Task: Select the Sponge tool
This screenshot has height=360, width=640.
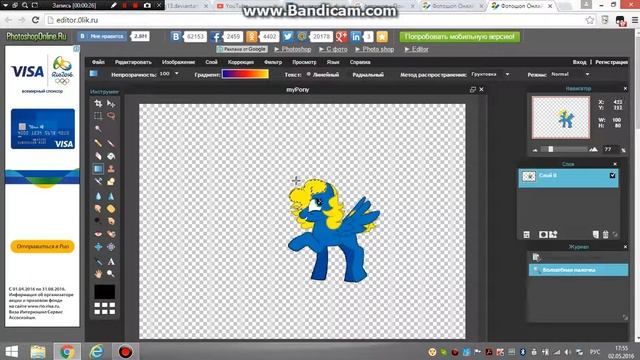Action: click(111, 209)
